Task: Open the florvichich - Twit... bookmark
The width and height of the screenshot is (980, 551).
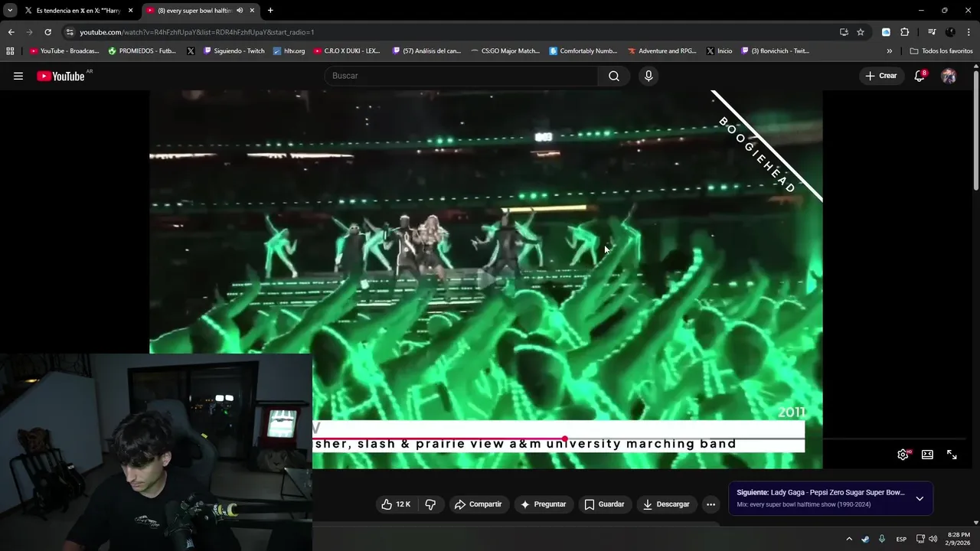Action: (x=775, y=51)
